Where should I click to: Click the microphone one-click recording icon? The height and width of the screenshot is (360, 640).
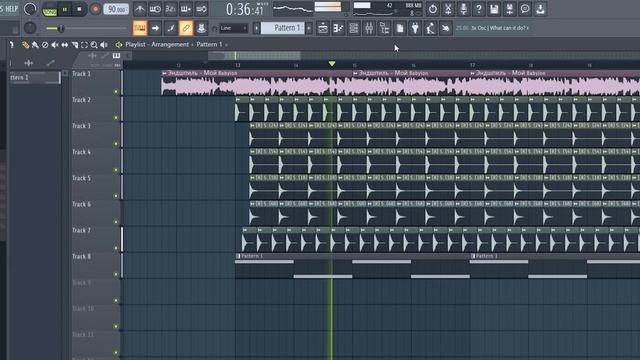click(464, 9)
